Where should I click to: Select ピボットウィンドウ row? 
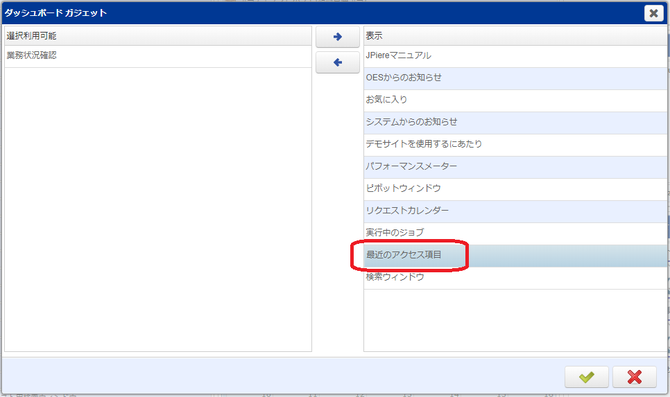click(515, 189)
